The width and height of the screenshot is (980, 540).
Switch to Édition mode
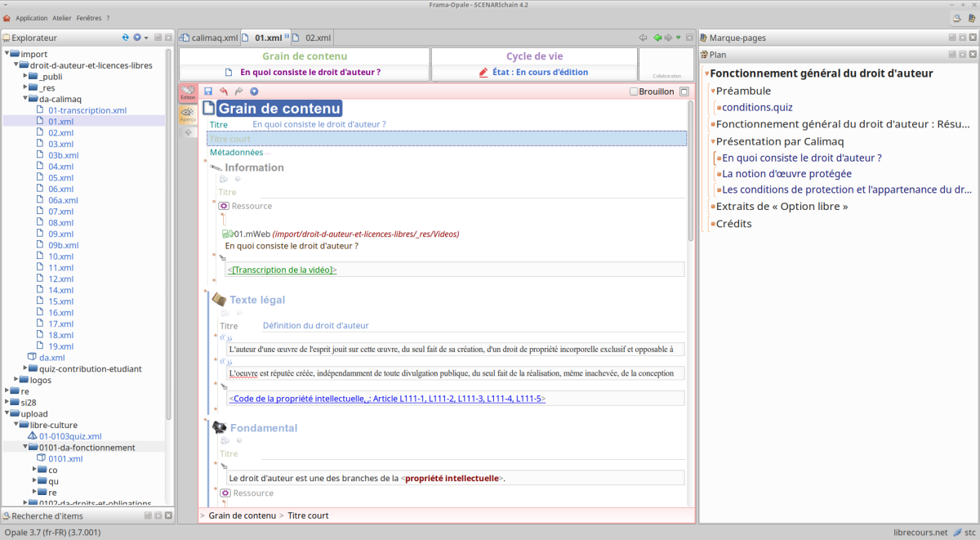pyautogui.click(x=188, y=92)
